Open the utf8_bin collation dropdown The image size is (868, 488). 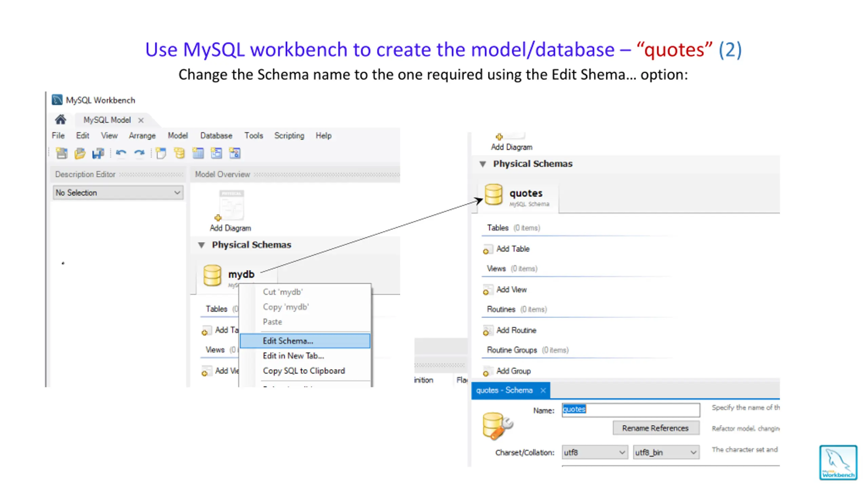pos(666,452)
